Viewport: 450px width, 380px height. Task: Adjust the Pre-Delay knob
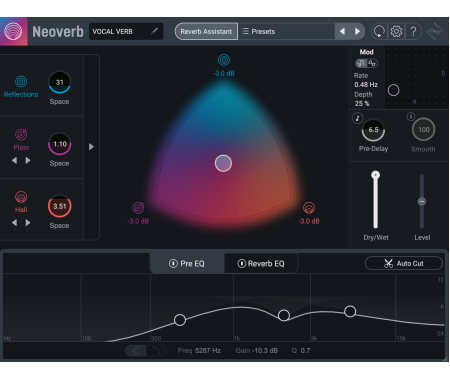373,130
